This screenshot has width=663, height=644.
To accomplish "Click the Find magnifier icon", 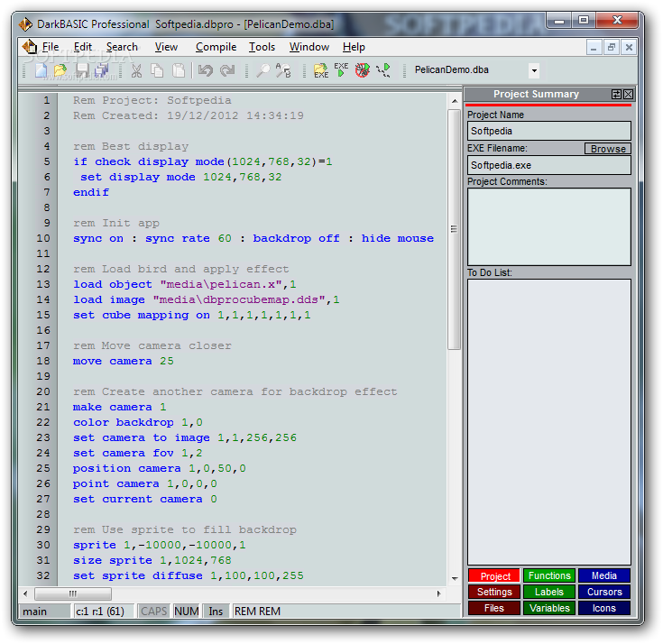I will pyautogui.click(x=263, y=70).
